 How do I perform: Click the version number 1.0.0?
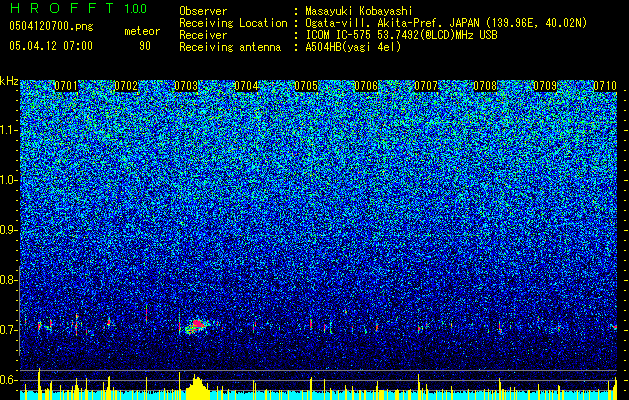click(136, 8)
